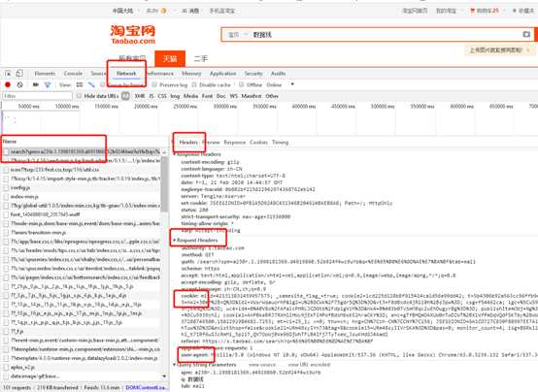Check the Hide data URLs checkbox
Image resolution: width=538 pixels, height=392 pixels.
point(79,96)
